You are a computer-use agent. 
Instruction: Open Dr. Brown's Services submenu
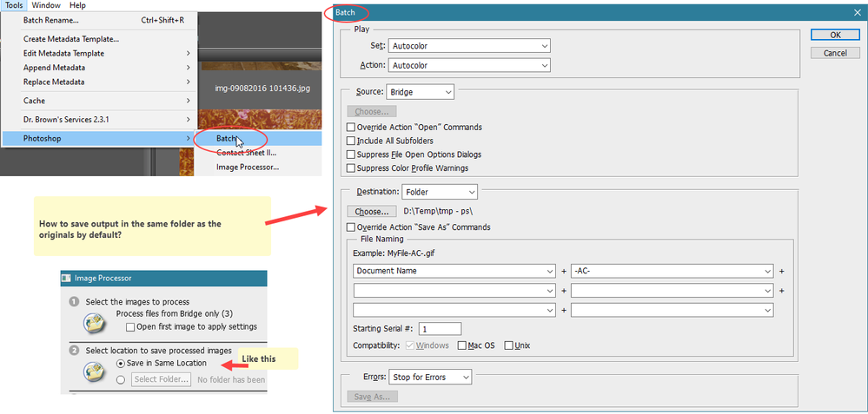pos(99,120)
